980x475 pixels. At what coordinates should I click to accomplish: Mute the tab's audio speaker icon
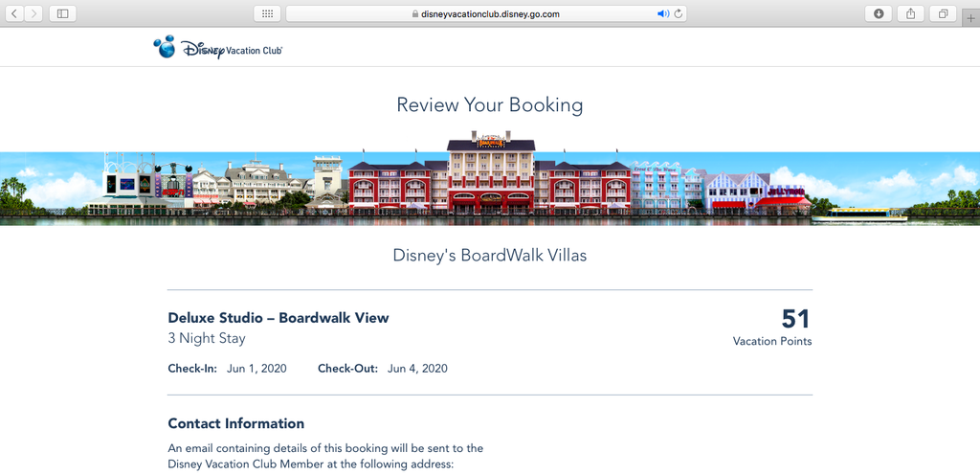[663, 13]
